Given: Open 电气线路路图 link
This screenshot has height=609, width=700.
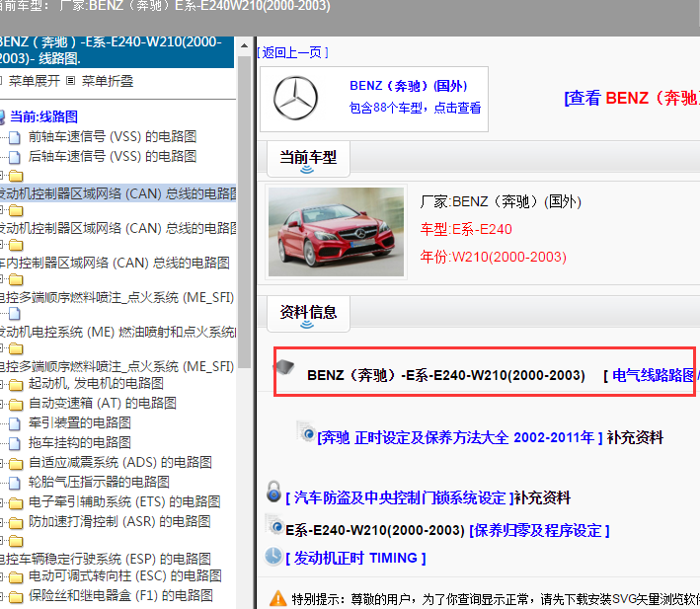Looking at the screenshot, I should (653, 375).
